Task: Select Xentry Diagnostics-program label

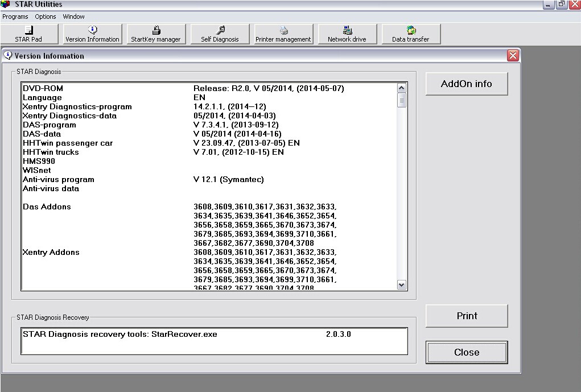Action: click(77, 107)
